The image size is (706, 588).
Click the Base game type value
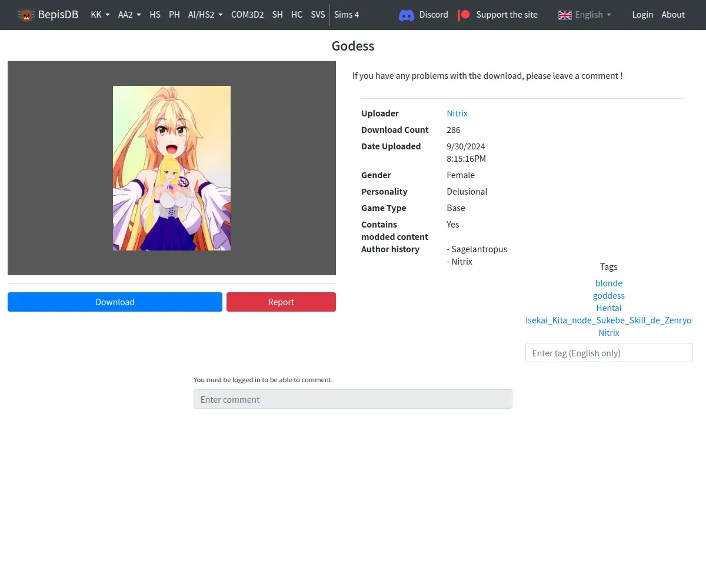tap(456, 208)
